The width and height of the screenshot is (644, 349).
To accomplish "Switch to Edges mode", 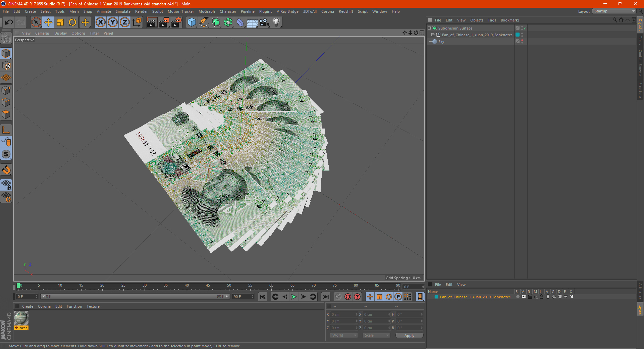I will (6, 102).
